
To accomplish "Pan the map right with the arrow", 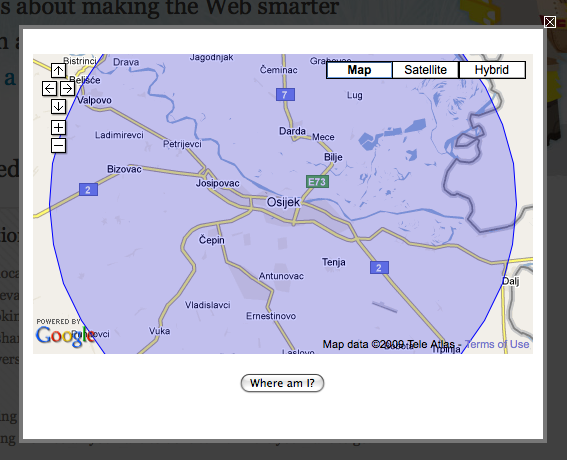I will 67,89.
